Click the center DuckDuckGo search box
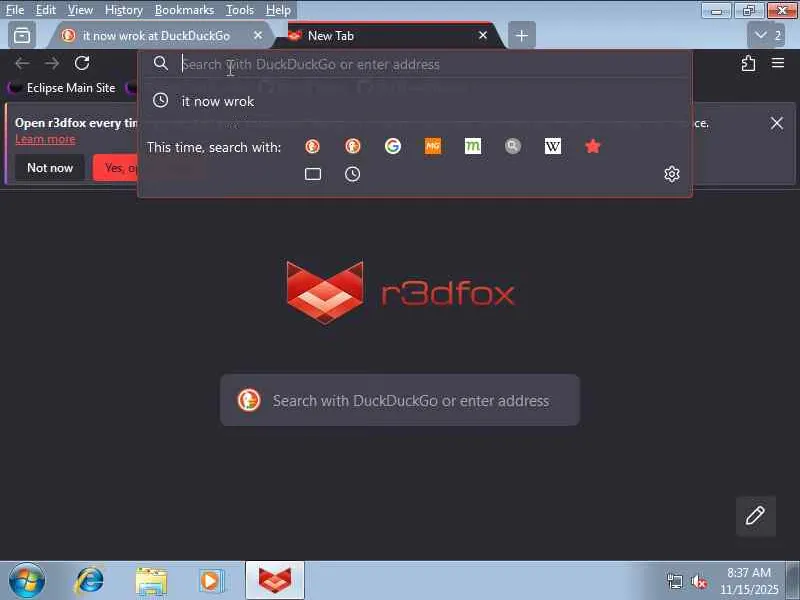Image resolution: width=800 pixels, height=600 pixels. click(x=400, y=401)
